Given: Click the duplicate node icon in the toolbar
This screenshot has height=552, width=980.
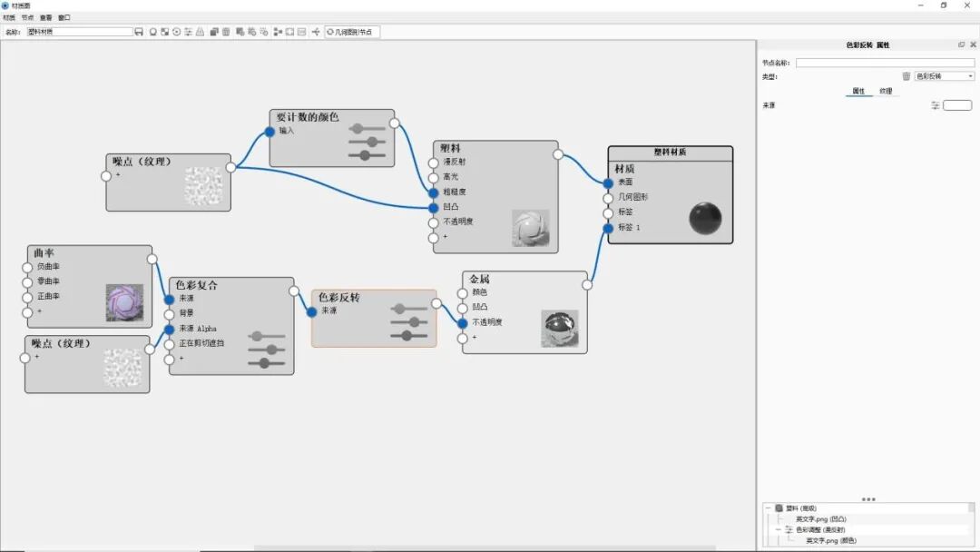Looking at the screenshot, I should pos(213,31).
